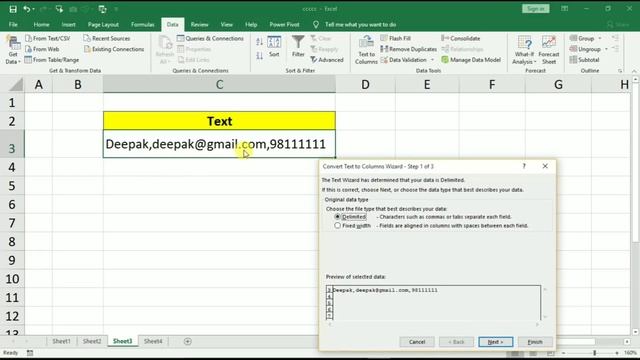Close the Convert Text to Columns wizard

(545, 166)
